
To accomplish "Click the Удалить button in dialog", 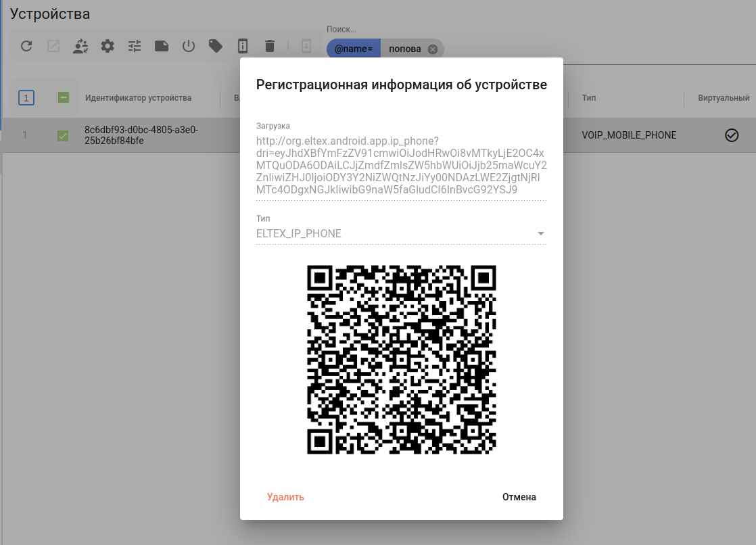I will (285, 497).
